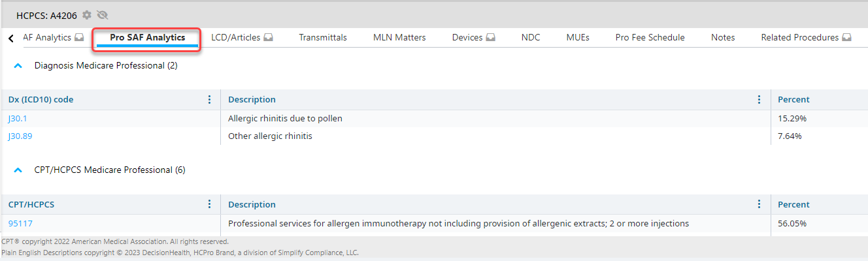Collapse Diagnosis Medicare Professional section
Screen dimensions: 868x261
(18, 66)
